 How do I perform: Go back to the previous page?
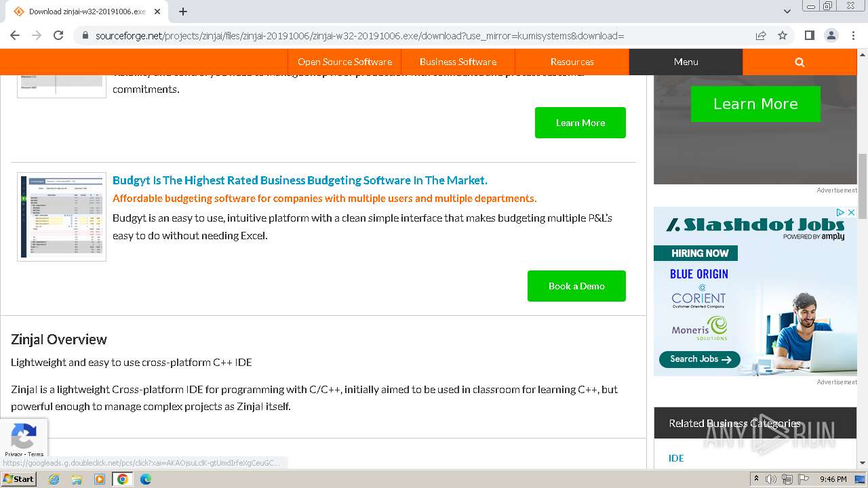tap(15, 35)
